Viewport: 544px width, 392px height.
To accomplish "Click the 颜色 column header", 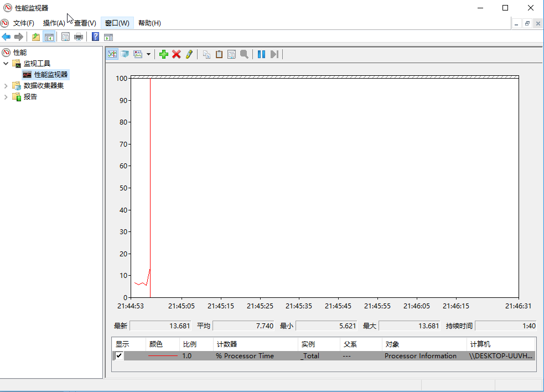I will click(162, 344).
